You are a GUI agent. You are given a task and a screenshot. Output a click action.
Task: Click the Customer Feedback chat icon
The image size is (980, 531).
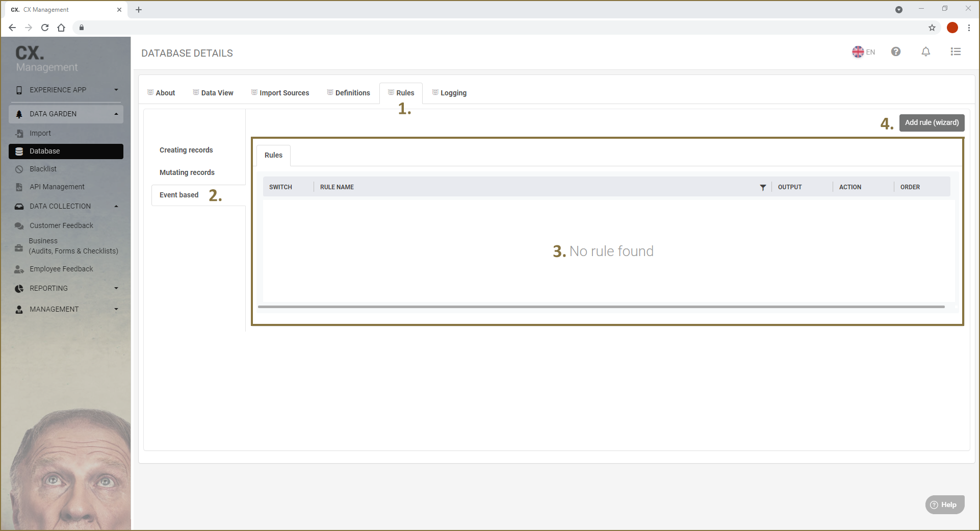[x=19, y=225]
